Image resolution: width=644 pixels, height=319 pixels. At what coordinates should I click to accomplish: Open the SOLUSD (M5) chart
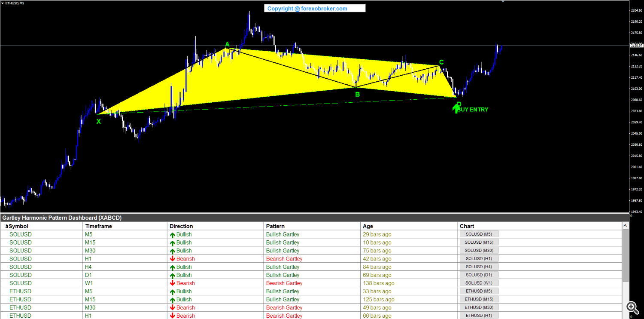[x=479, y=234]
